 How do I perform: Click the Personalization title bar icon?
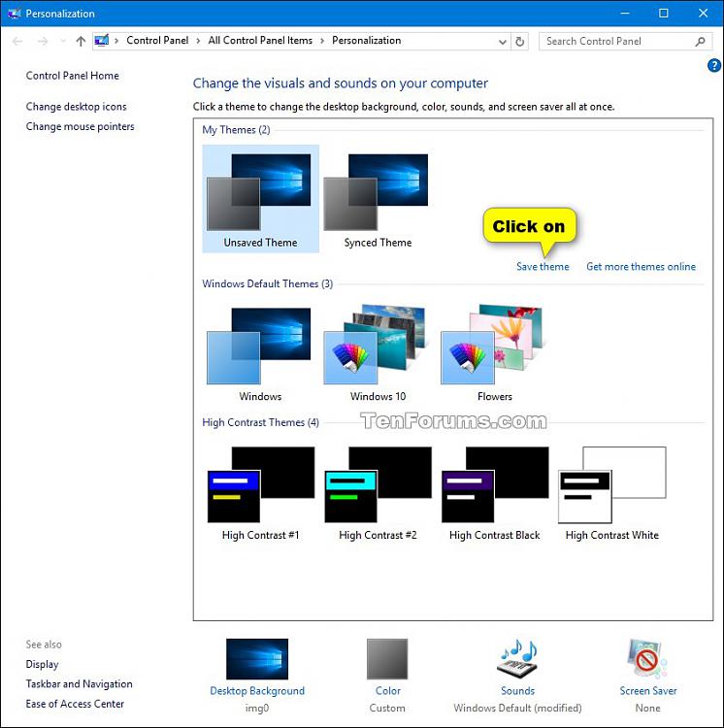tap(15, 14)
